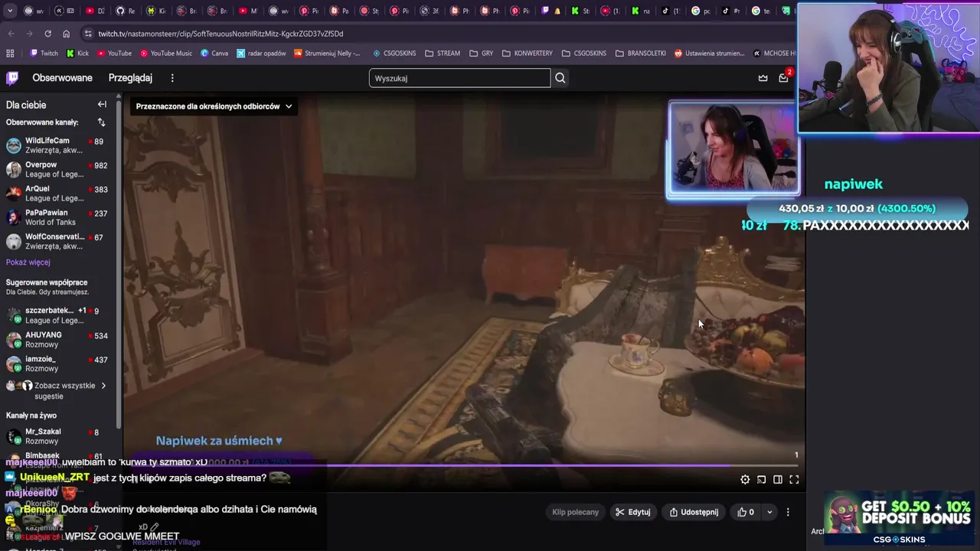Viewport: 980px width, 551px height.
Task: Toggle theatre mode on player
Action: [x=778, y=480]
